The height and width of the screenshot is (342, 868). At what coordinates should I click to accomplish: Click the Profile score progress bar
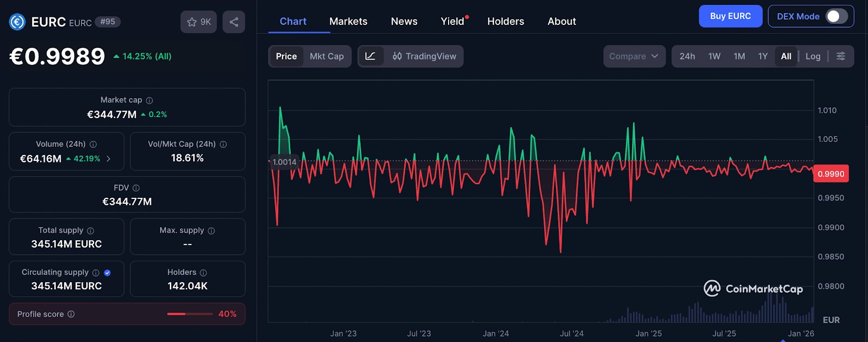(x=190, y=314)
